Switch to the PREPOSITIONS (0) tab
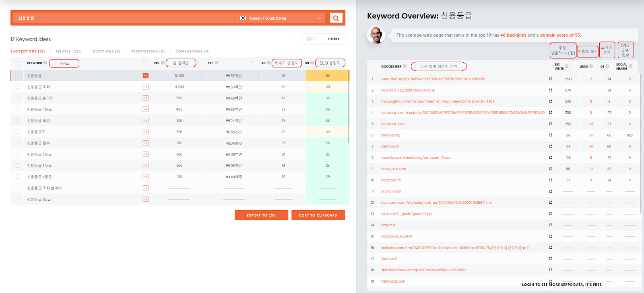The height and width of the screenshot is (293, 644). click(148, 51)
